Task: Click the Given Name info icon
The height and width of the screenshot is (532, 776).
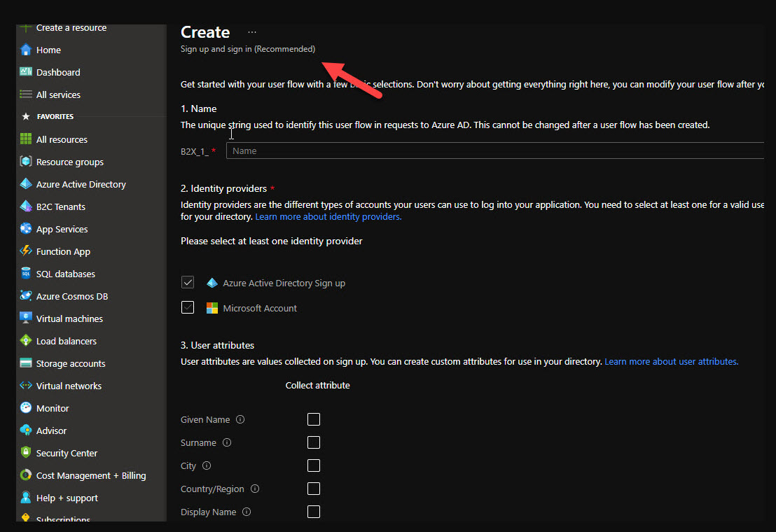Action: point(240,419)
